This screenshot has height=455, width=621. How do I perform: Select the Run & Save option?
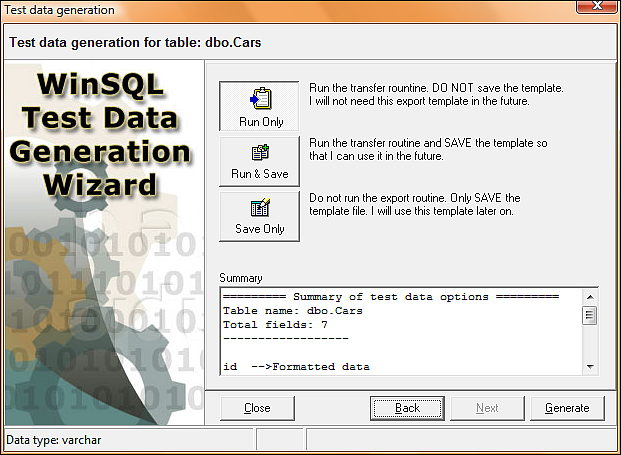click(x=259, y=161)
